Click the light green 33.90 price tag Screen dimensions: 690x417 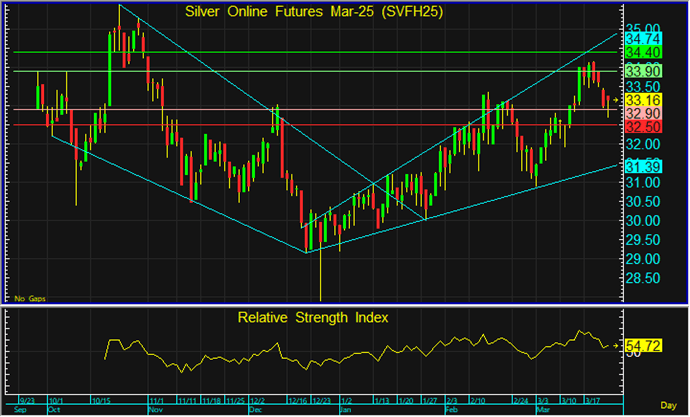pyautogui.click(x=640, y=71)
